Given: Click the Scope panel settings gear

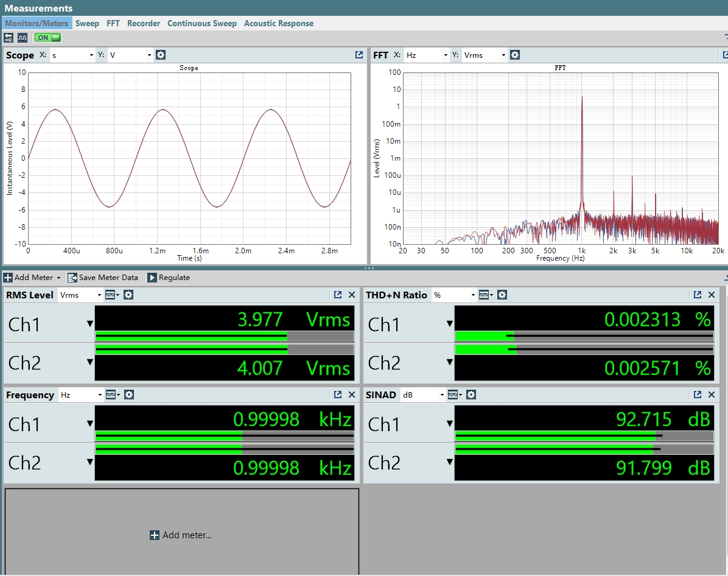Looking at the screenshot, I should tap(161, 55).
